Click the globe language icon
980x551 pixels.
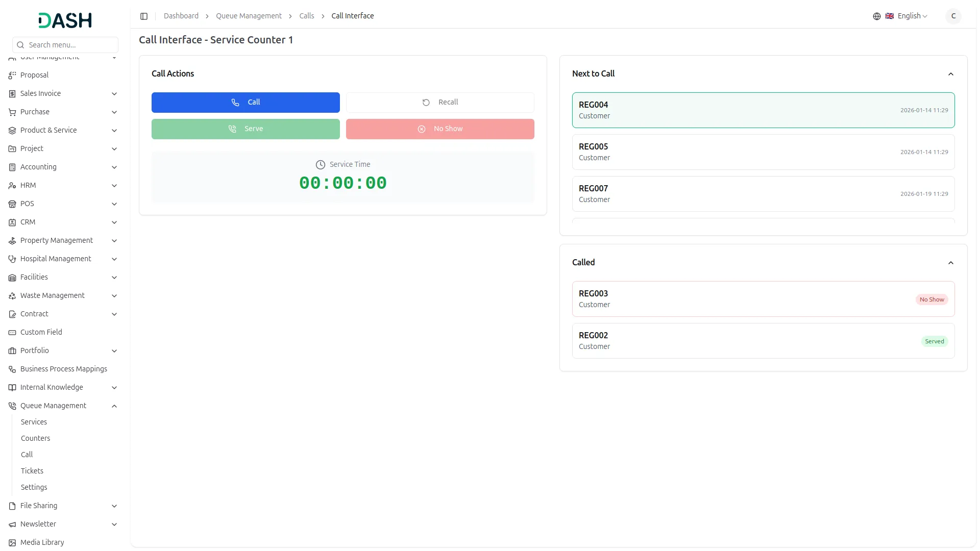coord(877,16)
